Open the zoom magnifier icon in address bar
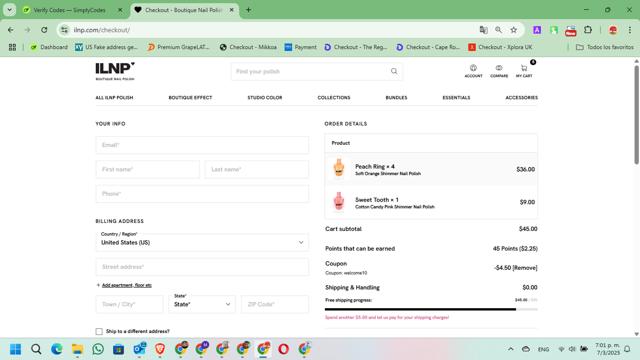The image size is (640, 360). (498, 30)
